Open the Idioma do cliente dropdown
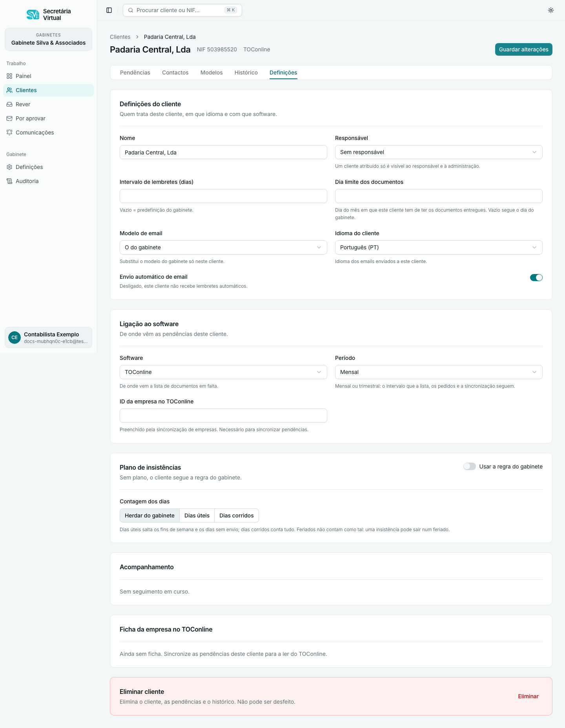 439,247
